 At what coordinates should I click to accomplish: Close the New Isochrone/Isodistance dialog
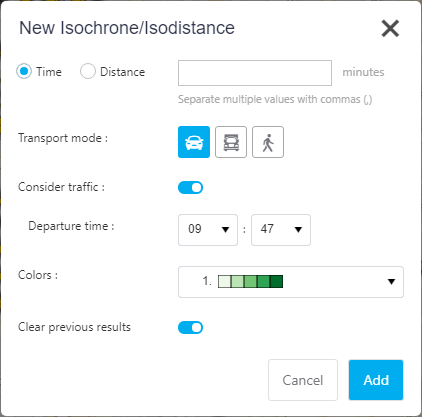(390, 28)
